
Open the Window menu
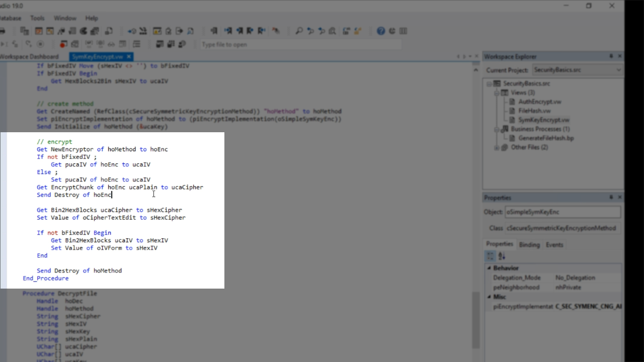65,18
